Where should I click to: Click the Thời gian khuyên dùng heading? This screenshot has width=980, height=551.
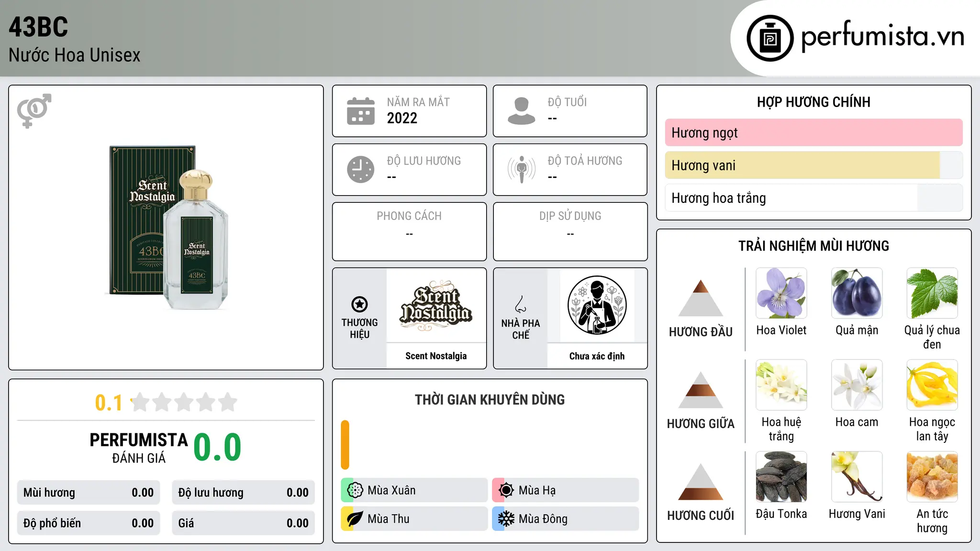tap(490, 399)
